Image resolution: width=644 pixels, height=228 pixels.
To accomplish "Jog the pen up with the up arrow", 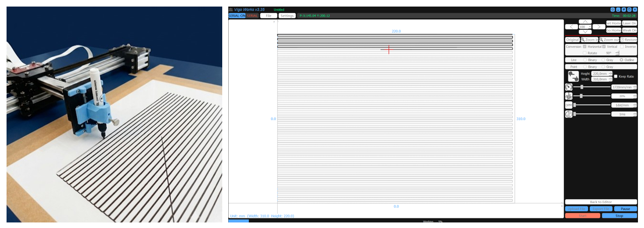I will (x=585, y=21).
